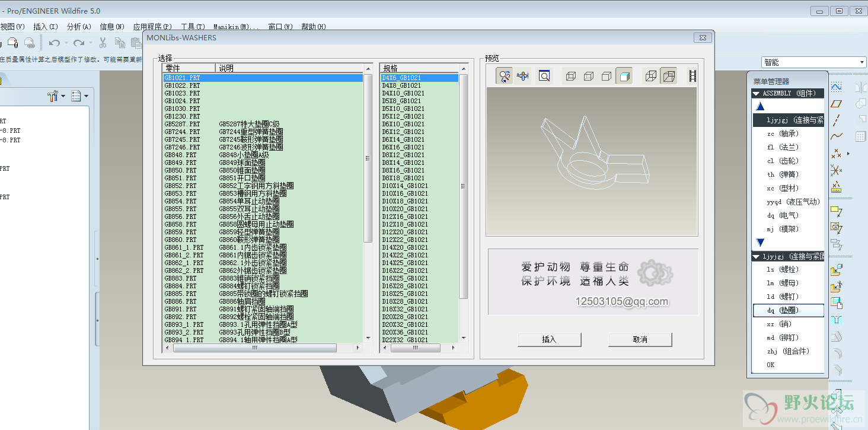Click the sketch tool icon on right toolbar
Image resolution: width=868 pixels, height=430 pixels.
tap(837, 87)
